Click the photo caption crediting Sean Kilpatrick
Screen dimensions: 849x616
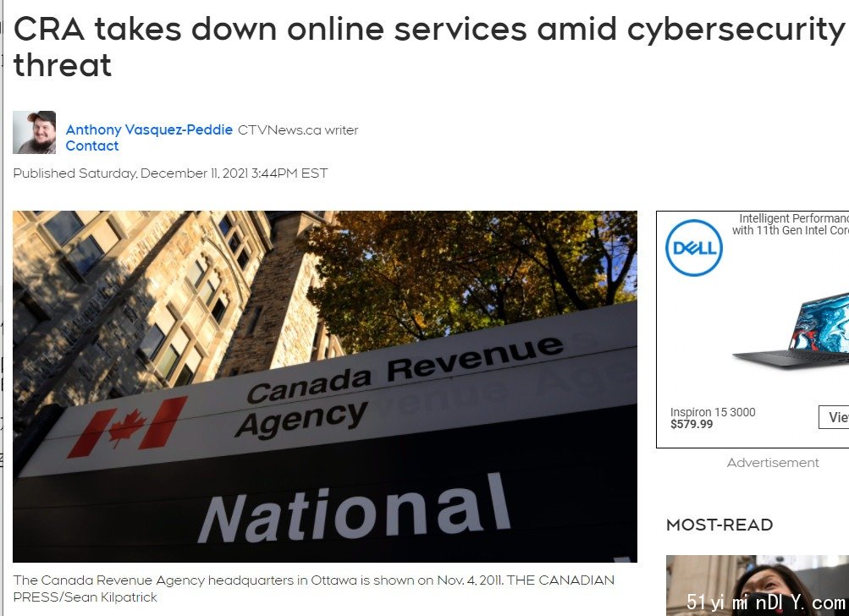pyautogui.click(x=313, y=588)
